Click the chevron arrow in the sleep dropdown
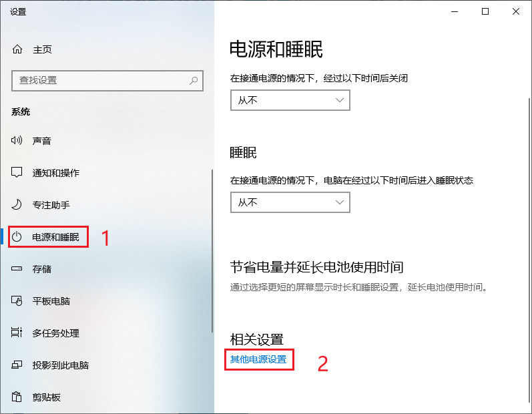This screenshot has width=532, height=414. [339, 202]
